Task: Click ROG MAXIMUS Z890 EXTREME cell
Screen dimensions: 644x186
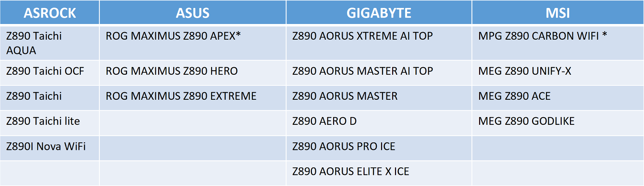Action: [x=181, y=96]
